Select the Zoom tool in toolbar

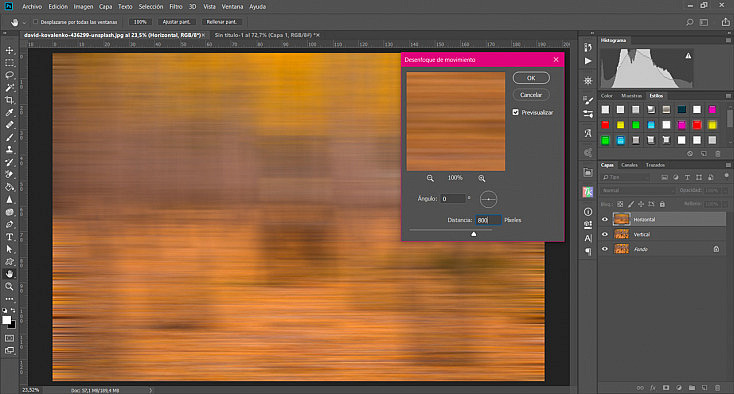9,286
